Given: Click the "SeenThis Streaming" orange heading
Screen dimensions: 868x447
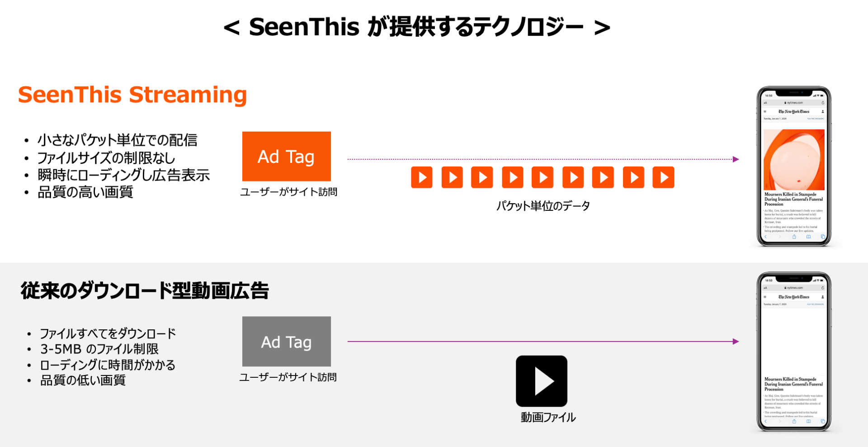Looking at the screenshot, I should (132, 95).
